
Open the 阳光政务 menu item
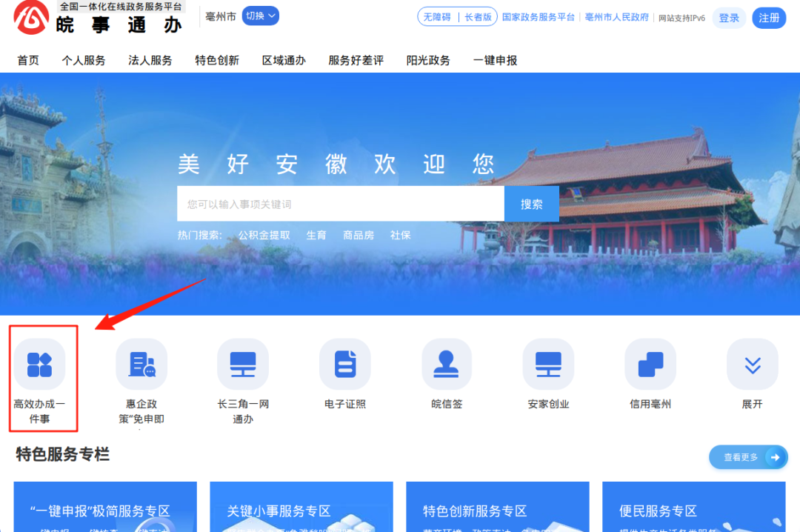pyautogui.click(x=428, y=60)
